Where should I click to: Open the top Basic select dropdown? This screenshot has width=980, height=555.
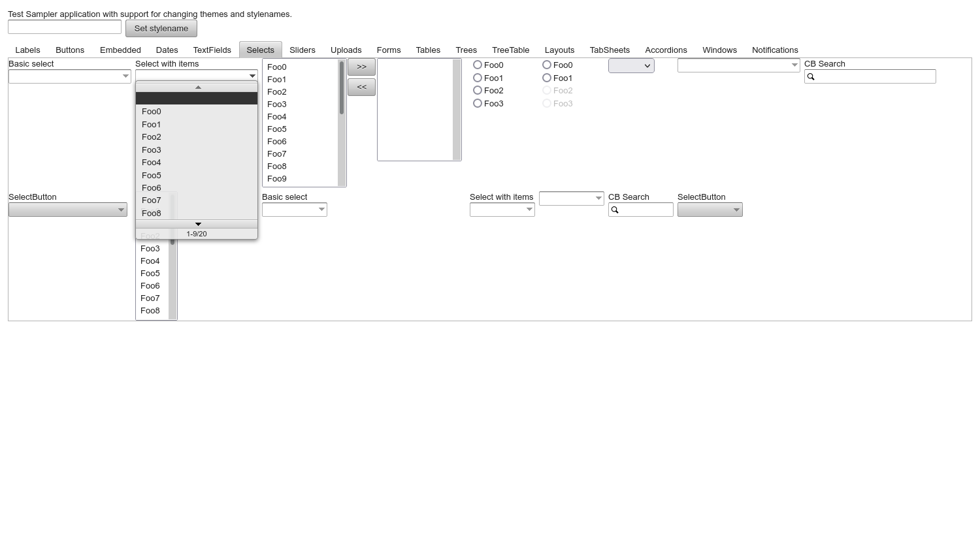coord(125,76)
